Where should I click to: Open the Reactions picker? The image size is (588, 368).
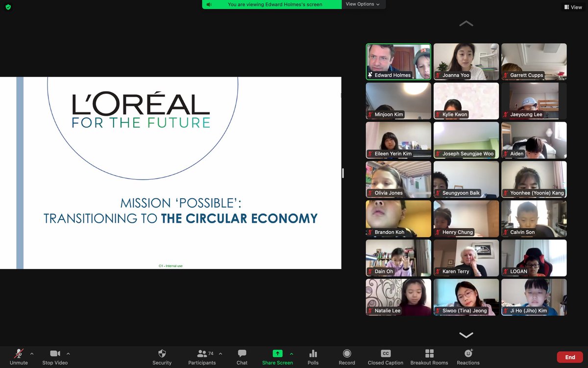click(468, 357)
